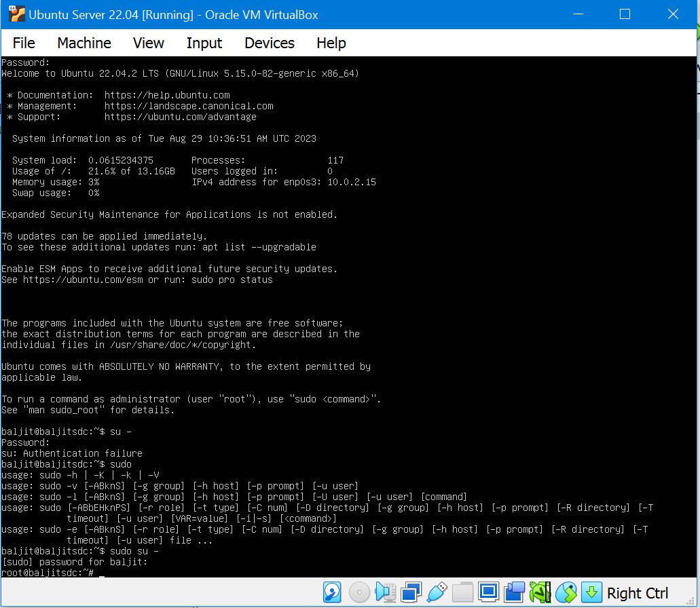Click the 'baljit@baljitsdc:~$ sudo su -' command line
Image resolution: width=700 pixels, height=608 pixels.
click(80, 552)
